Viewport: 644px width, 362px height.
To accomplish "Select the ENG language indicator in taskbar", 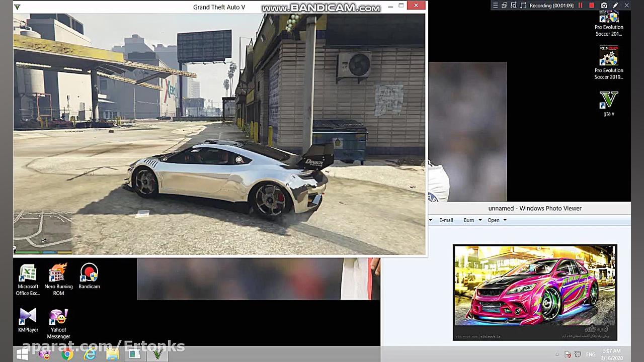I will click(x=590, y=354).
